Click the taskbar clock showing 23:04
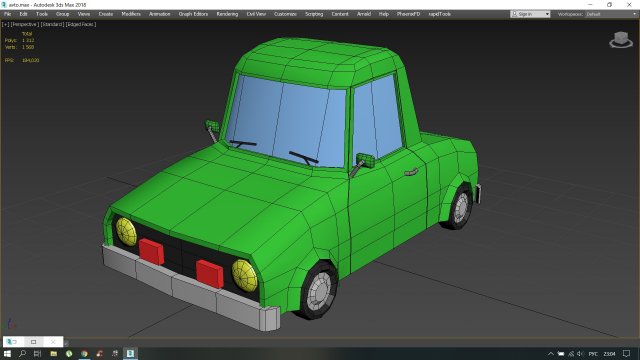Viewport: 640px width, 360px height. (x=609, y=354)
